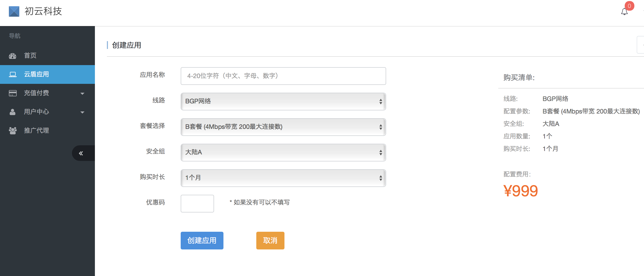Open the 用户中心 menu item
644x276 pixels.
click(x=47, y=112)
